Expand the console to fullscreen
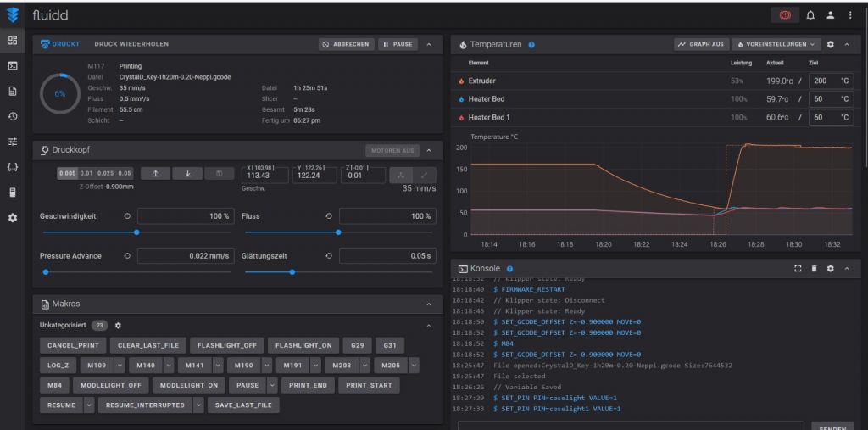This screenshot has height=430, width=868. [x=797, y=269]
